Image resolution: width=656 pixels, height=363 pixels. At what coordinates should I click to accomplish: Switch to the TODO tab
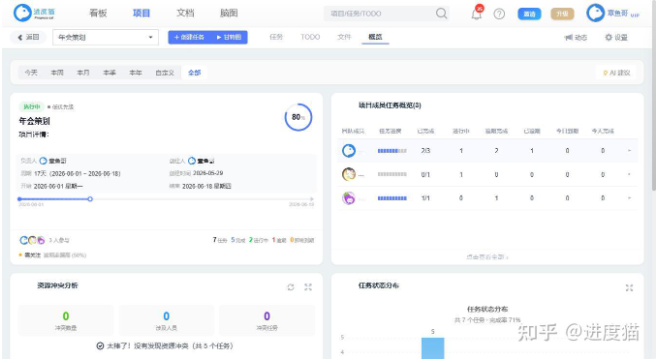tap(310, 37)
